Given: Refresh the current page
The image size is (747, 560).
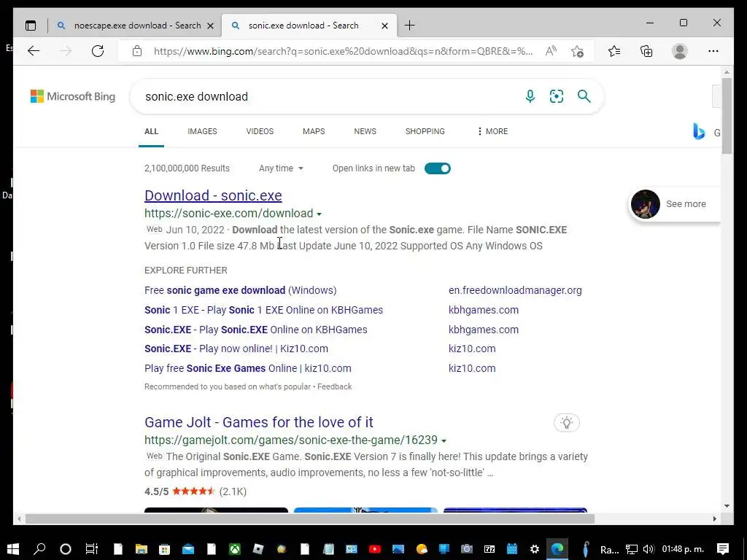Looking at the screenshot, I should (x=98, y=51).
